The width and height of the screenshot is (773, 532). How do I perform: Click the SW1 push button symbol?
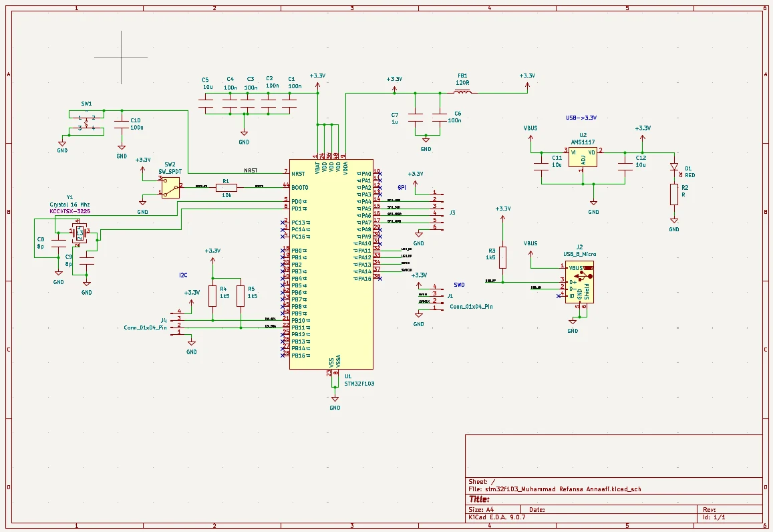[x=87, y=123]
